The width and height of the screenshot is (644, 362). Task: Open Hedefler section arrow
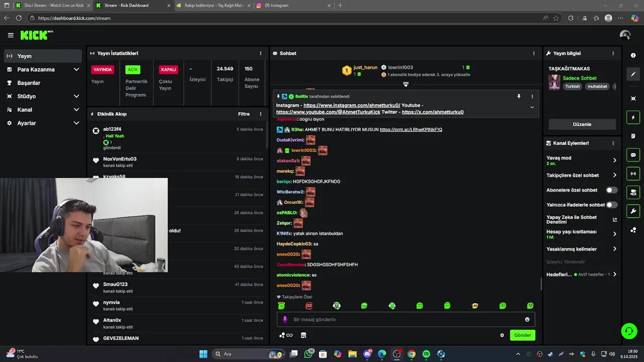point(614,275)
